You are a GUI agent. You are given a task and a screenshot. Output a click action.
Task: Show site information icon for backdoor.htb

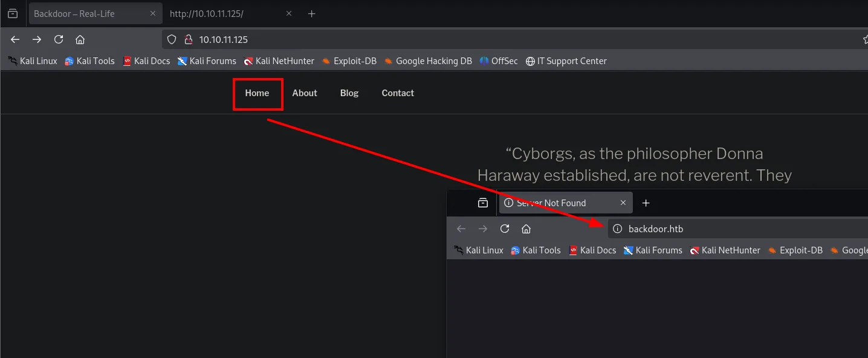pos(618,229)
